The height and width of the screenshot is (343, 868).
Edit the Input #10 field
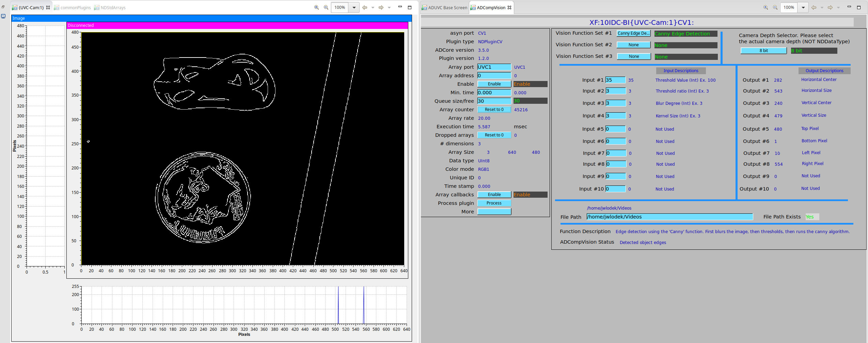(615, 189)
